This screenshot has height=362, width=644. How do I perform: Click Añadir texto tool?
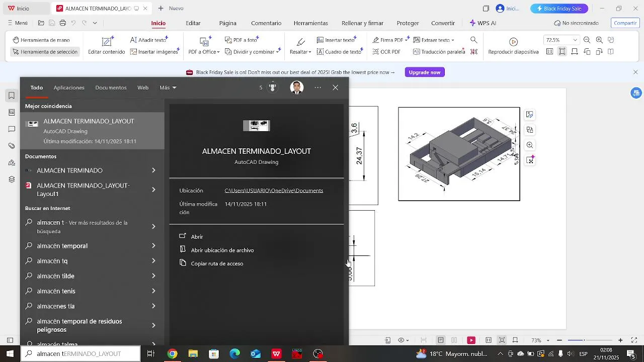tap(149, 40)
